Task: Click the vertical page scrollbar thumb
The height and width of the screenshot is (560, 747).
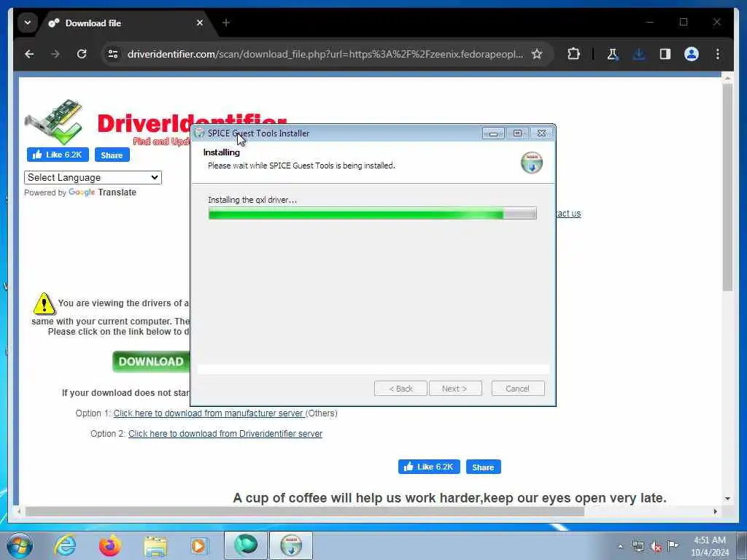Action: (x=727, y=187)
